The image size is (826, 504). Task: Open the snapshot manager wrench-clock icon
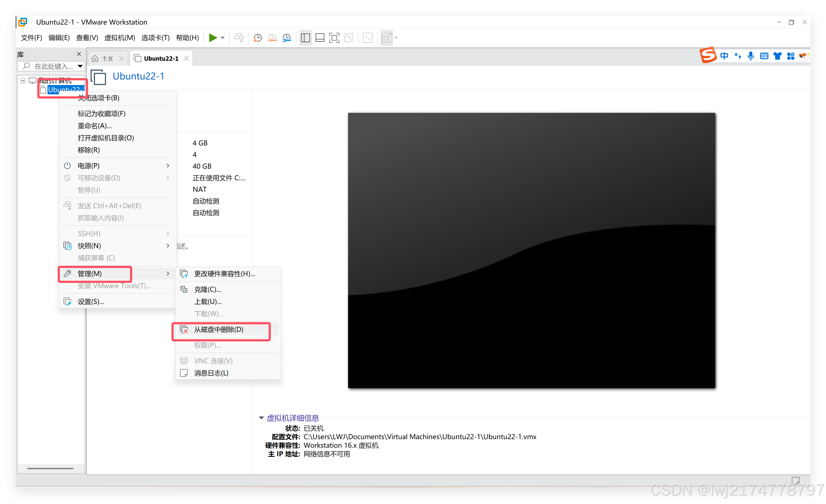click(x=287, y=38)
